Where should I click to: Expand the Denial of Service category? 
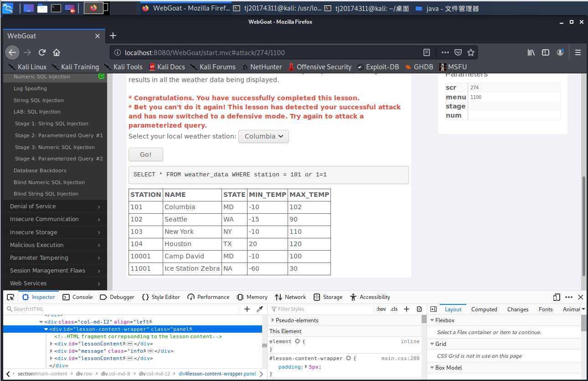click(x=55, y=206)
